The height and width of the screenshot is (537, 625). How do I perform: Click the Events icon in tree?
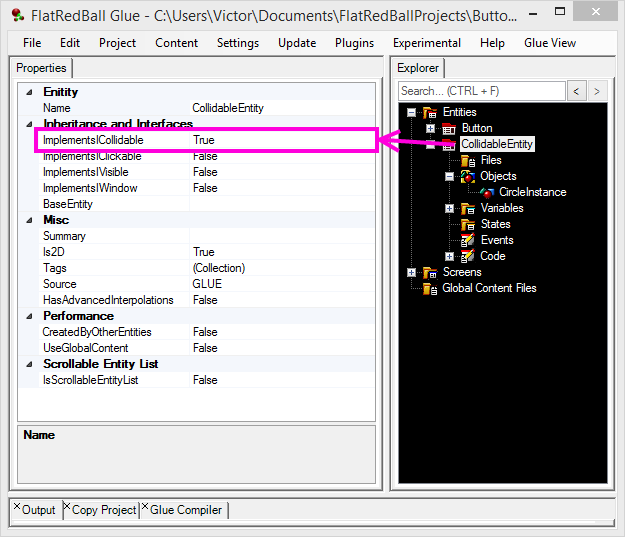[x=468, y=240]
